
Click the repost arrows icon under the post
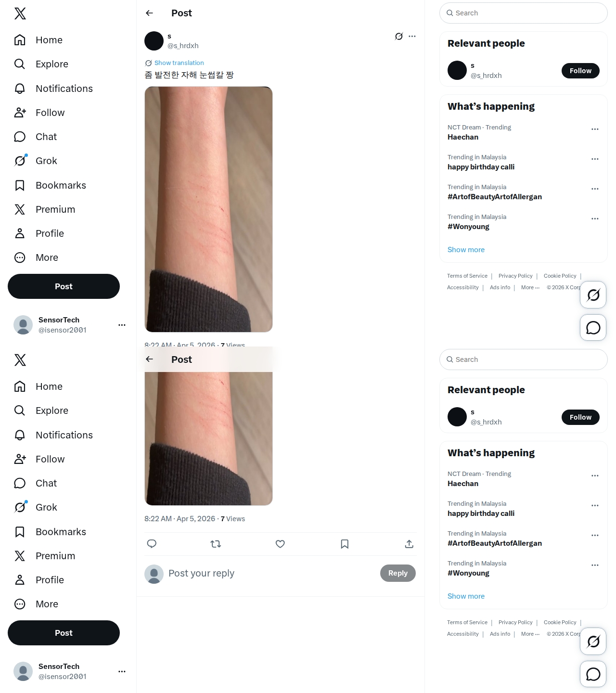coord(216,544)
